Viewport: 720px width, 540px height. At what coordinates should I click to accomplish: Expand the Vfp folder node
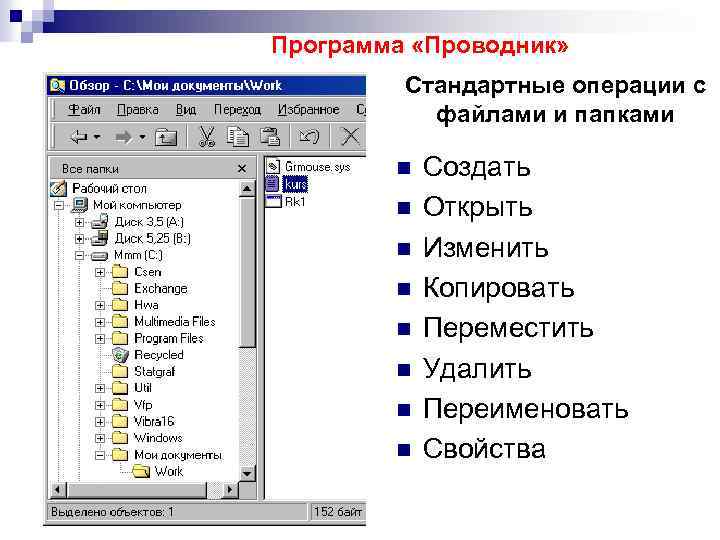pyautogui.click(x=100, y=405)
